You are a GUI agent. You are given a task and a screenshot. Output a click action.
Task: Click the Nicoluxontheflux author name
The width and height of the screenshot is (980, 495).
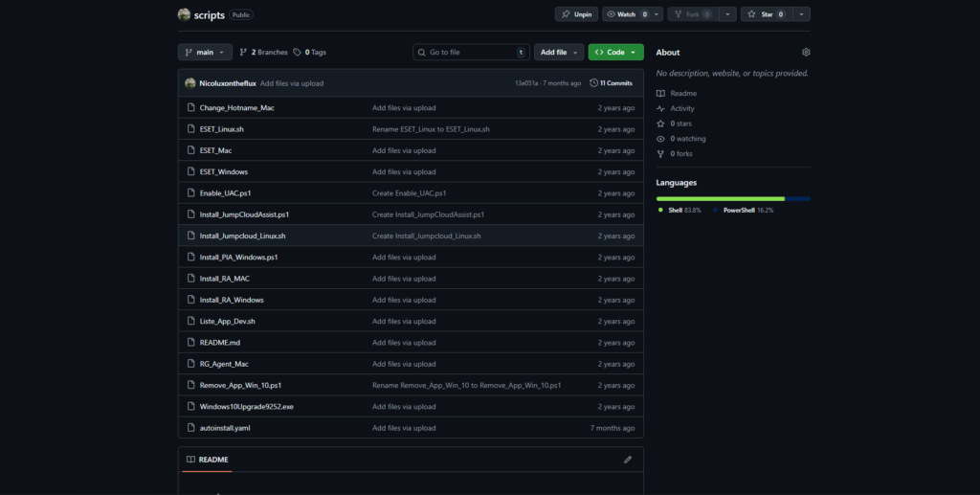pyautogui.click(x=228, y=83)
